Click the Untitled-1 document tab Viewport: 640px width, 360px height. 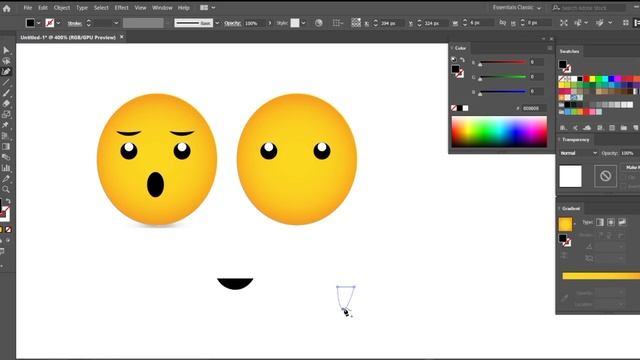tap(68, 37)
